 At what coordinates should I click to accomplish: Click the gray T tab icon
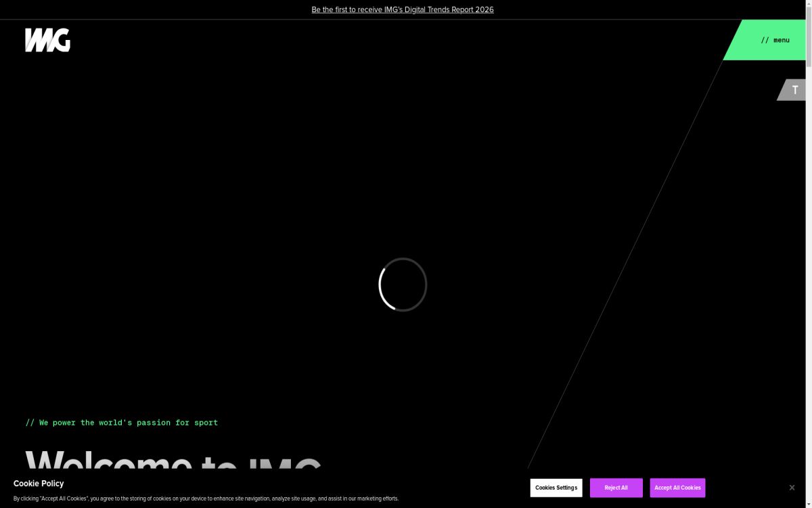click(794, 89)
